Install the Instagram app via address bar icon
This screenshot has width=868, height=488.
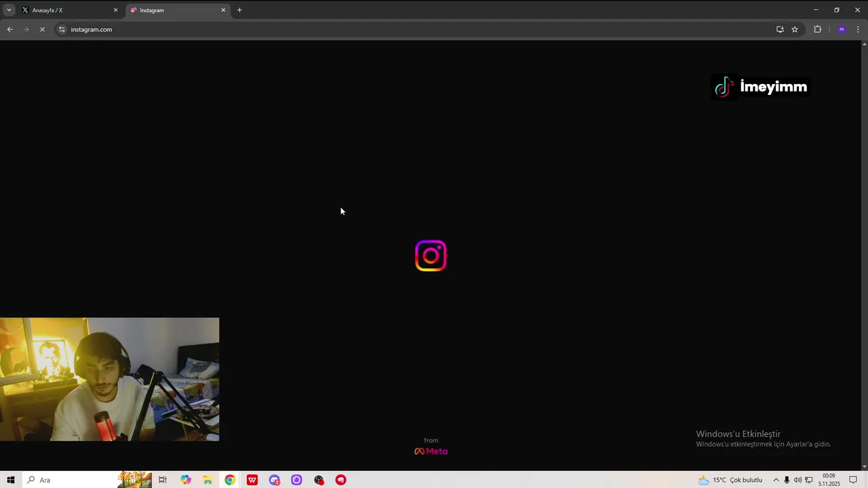coord(780,29)
